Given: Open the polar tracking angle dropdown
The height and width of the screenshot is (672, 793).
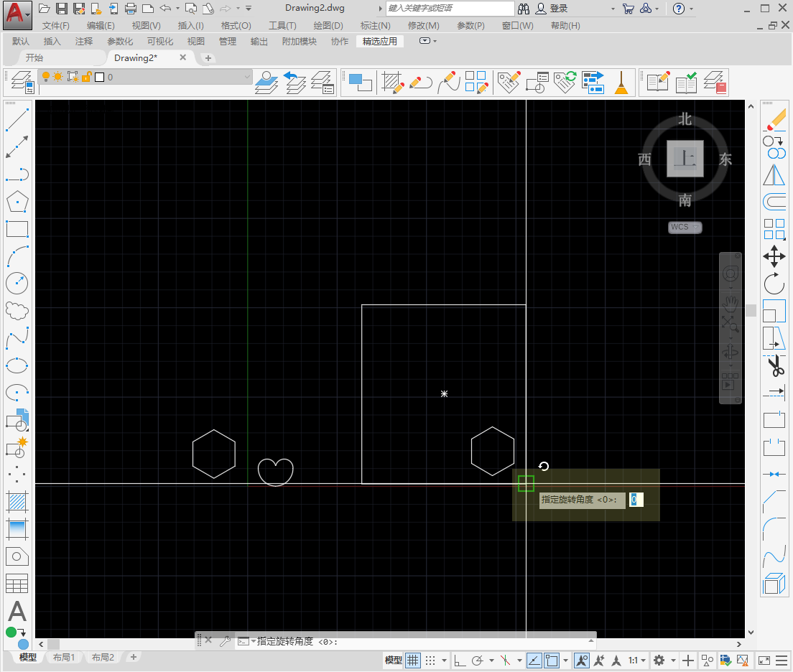Looking at the screenshot, I should tap(491, 660).
